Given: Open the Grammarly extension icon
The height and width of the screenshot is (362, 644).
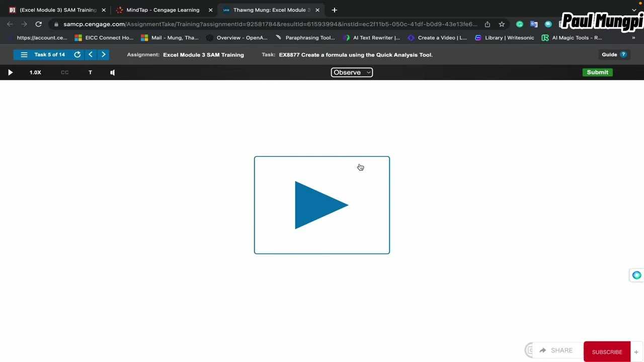Looking at the screenshot, I should coord(520,24).
